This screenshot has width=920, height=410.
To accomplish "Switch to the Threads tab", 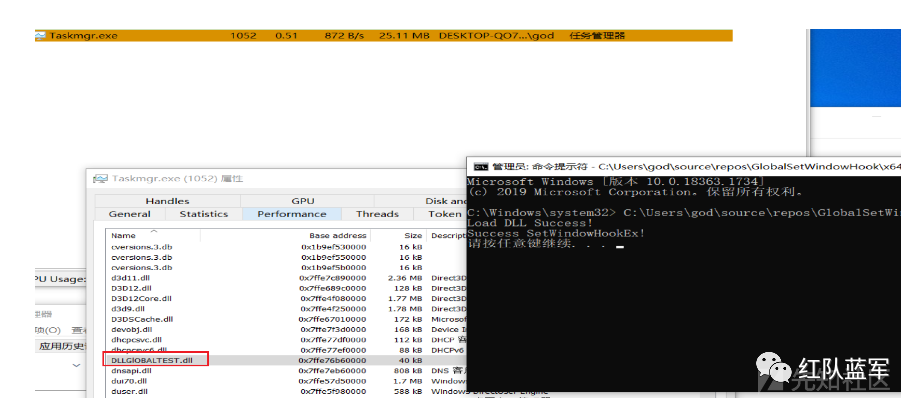I will coord(377,214).
